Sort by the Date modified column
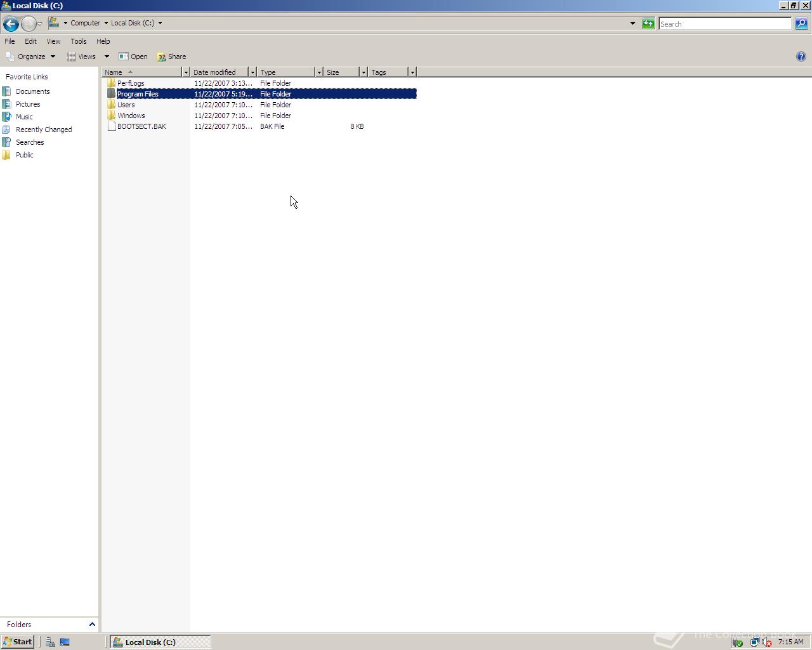This screenshot has width=812, height=650. click(219, 72)
